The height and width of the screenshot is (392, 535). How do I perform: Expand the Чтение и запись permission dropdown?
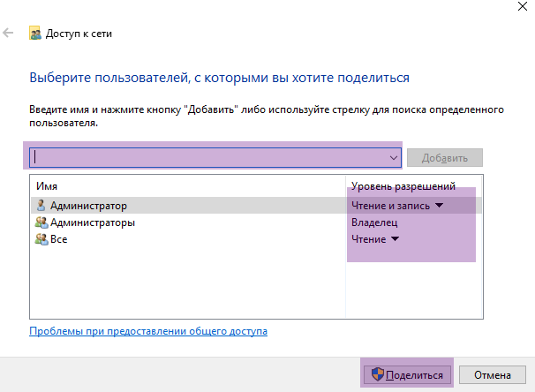tap(440, 206)
